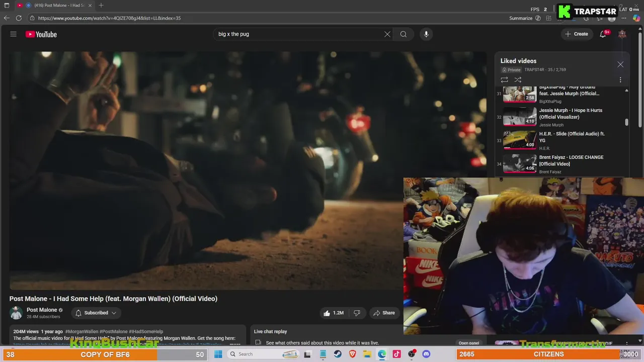Screen dimensions: 644x362
Task: Click the playlist panel scrollbar
Action: [626, 122]
